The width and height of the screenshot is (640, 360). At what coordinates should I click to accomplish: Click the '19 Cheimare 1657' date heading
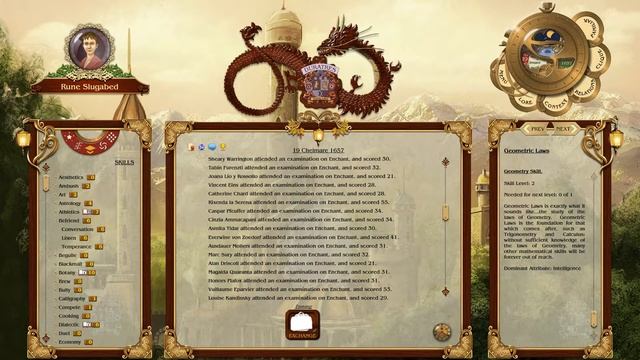318,150
